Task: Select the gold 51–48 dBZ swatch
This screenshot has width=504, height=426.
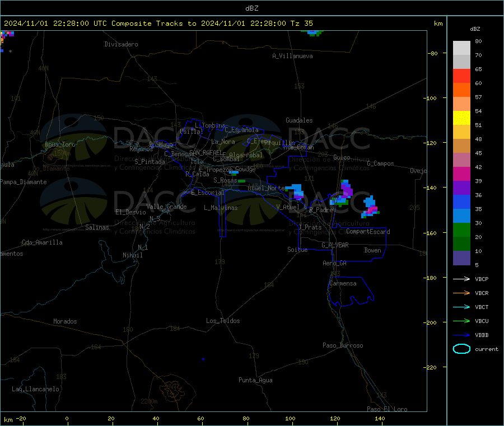Action: 461,132
